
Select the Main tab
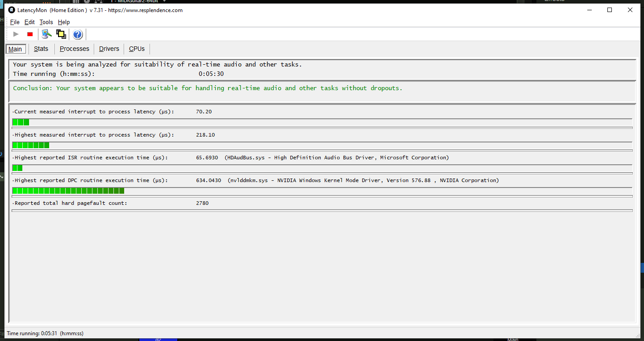pyautogui.click(x=15, y=49)
